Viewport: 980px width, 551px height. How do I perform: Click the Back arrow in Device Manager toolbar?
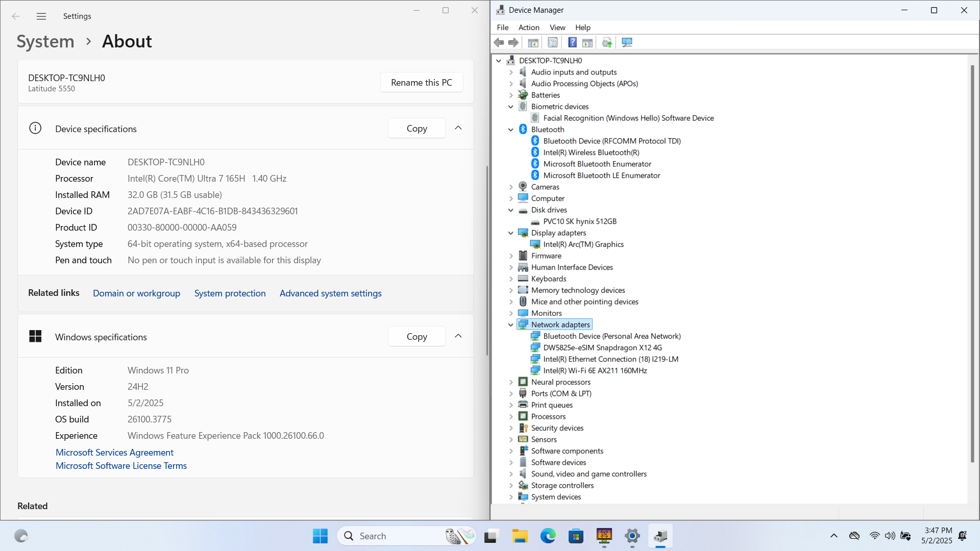(499, 43)
